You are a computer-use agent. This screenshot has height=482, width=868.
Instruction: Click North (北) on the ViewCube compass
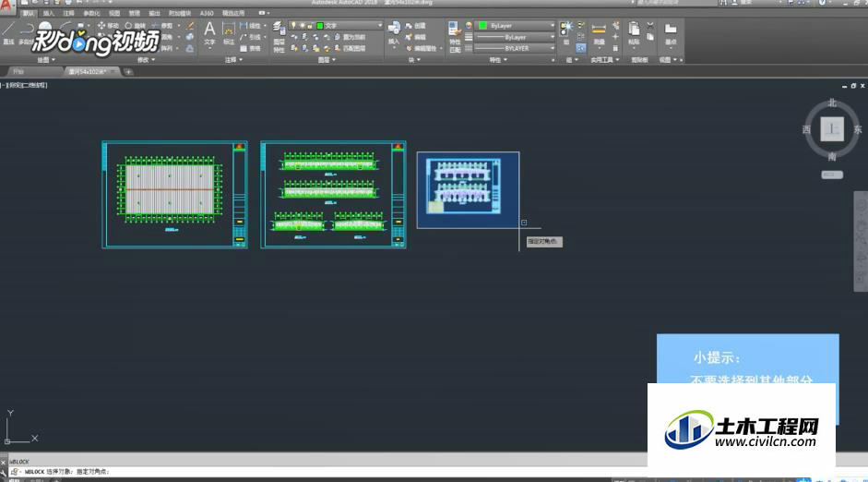(x=831, y=103)
